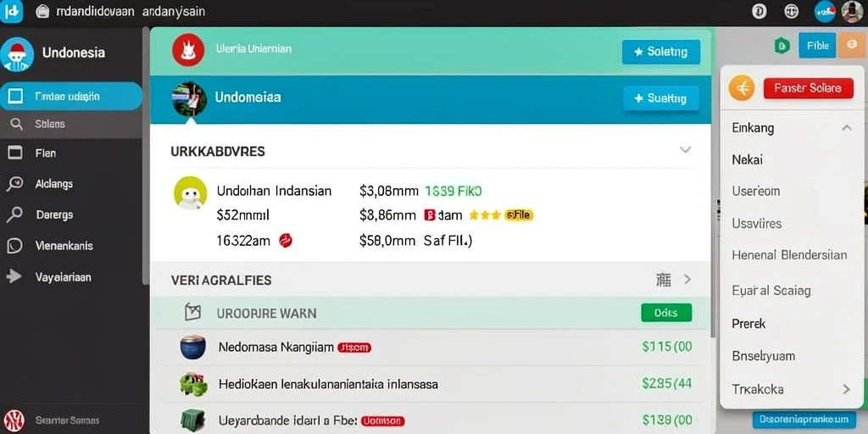Expand the VERI AGRALFIES arrow
This screenshot has width=868, height=434.
pos(687,280)
